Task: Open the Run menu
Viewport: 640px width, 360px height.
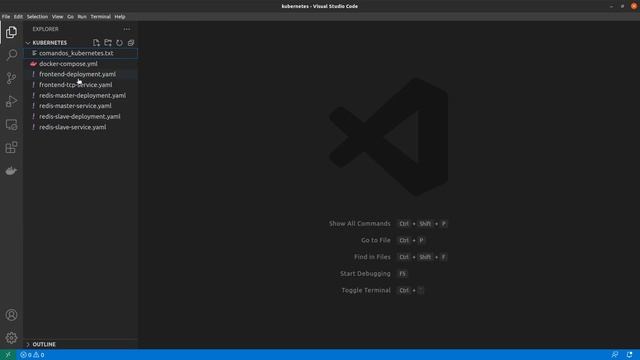Action: [x=82, y=17]
